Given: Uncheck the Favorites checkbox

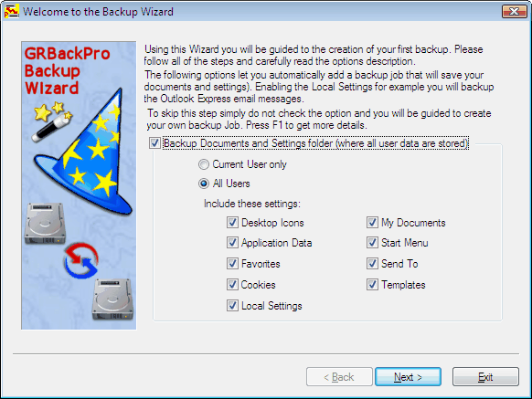Looking at the screenshot, I should pyautogui.click(x=232, y=264).
